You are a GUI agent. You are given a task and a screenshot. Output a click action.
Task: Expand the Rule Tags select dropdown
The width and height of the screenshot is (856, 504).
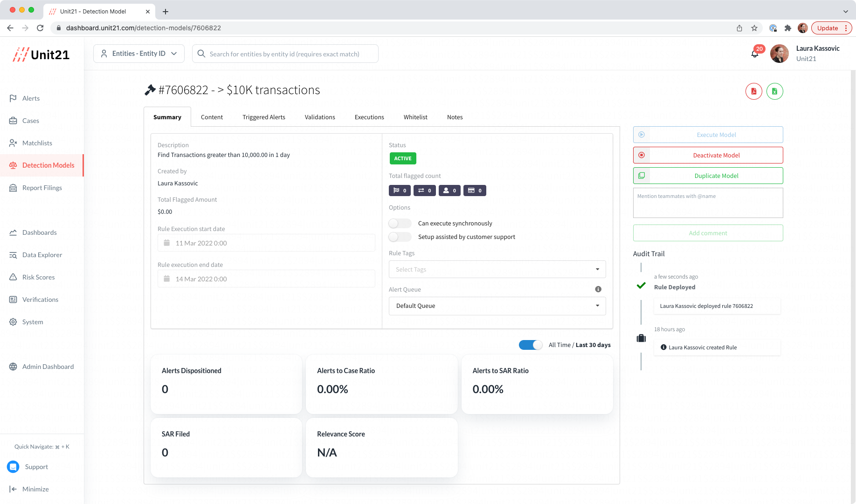tap(497, 269)
